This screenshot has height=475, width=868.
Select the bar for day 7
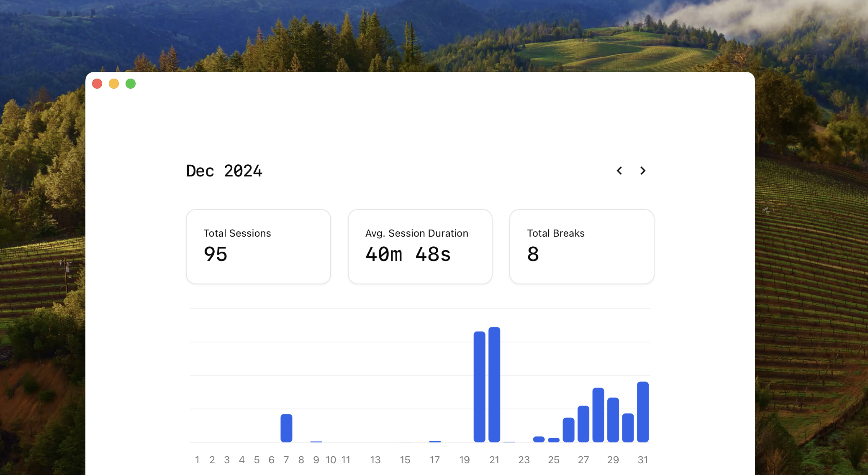[286, 428]
